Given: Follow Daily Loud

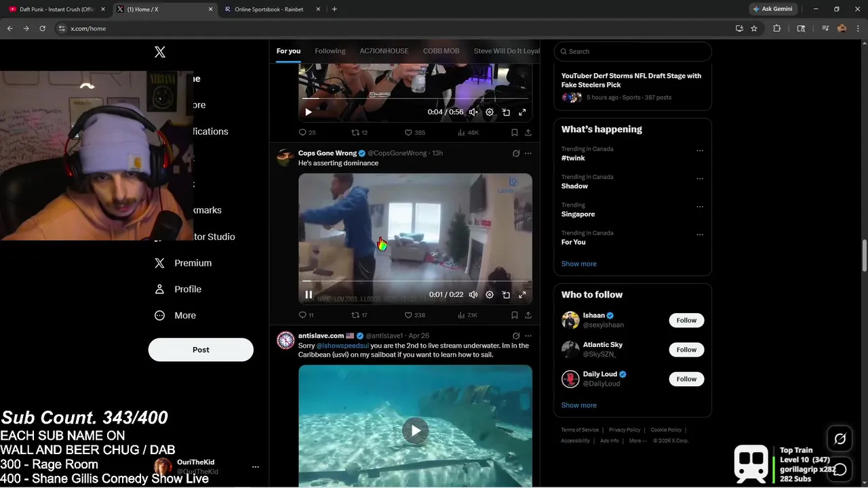Looking at the screenshot, I should coord(686,379).
